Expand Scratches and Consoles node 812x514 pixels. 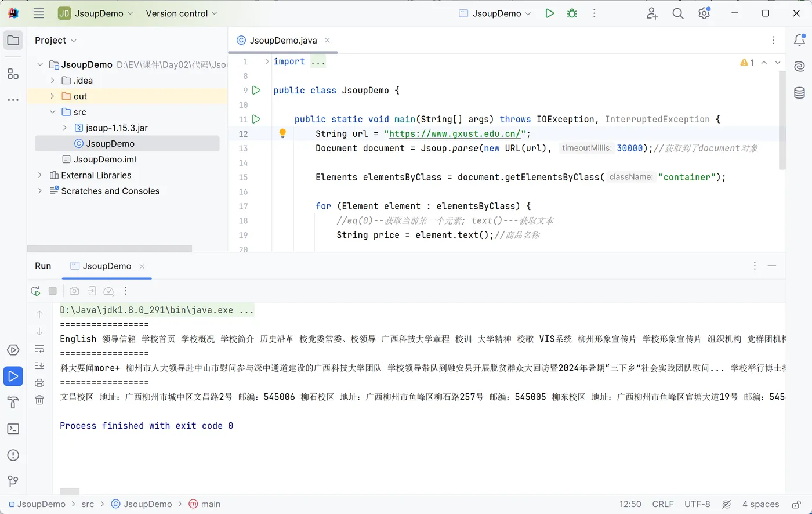pos(40,191)
